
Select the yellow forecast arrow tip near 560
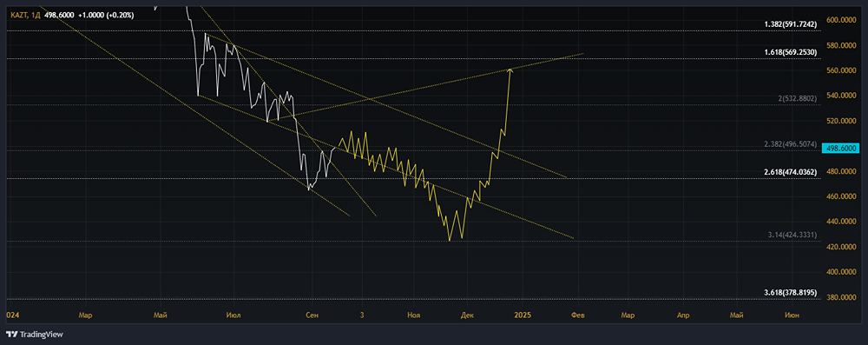(x=510, y=70)
